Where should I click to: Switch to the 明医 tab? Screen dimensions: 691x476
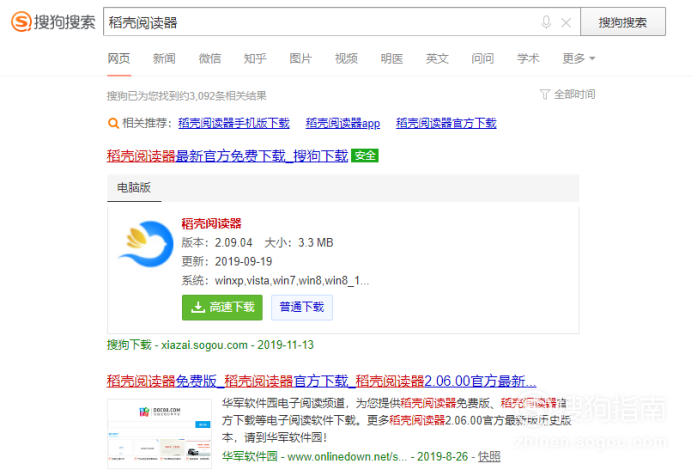pos(392,58)
